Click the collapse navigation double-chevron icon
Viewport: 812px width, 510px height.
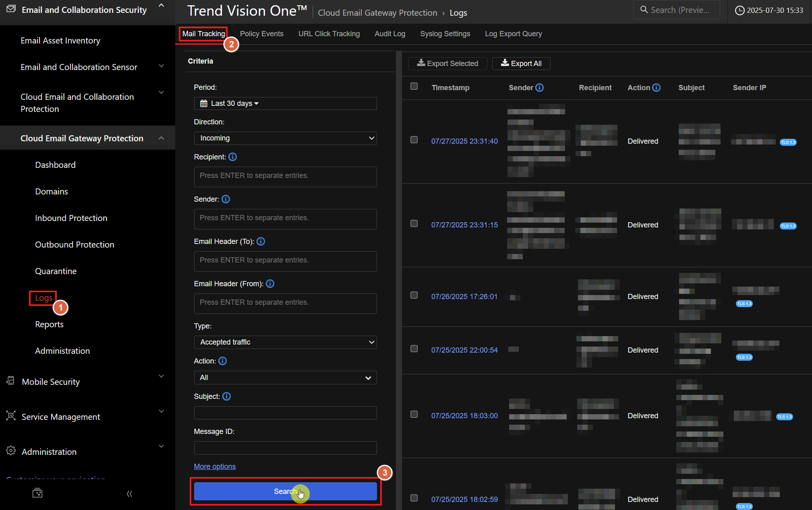[129, 493]
